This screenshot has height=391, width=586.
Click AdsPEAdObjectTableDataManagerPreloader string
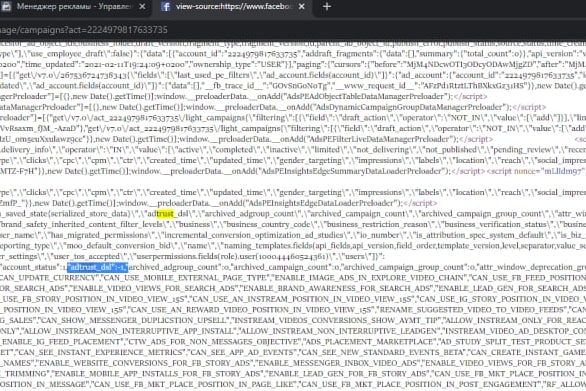[x=365, y=96]
